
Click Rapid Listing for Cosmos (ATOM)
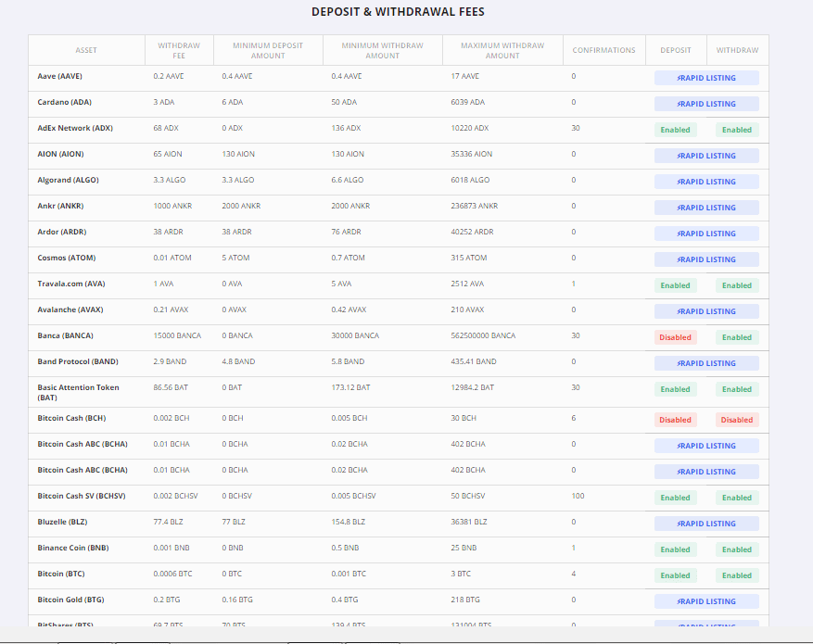pyautogui.click(x=706, y=259)
